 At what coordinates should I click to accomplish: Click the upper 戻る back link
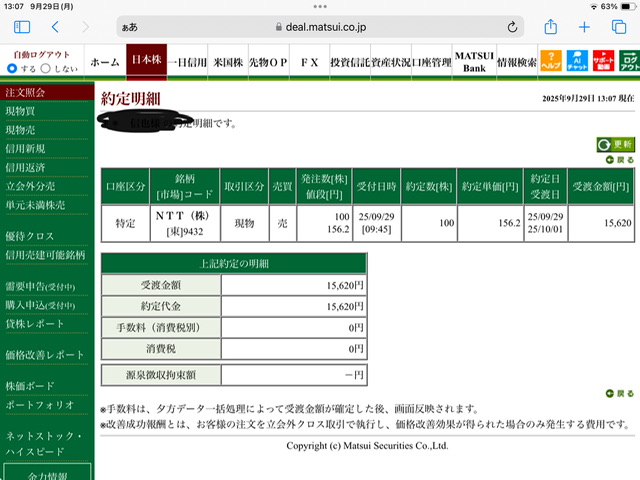click(x=620, y=160)
